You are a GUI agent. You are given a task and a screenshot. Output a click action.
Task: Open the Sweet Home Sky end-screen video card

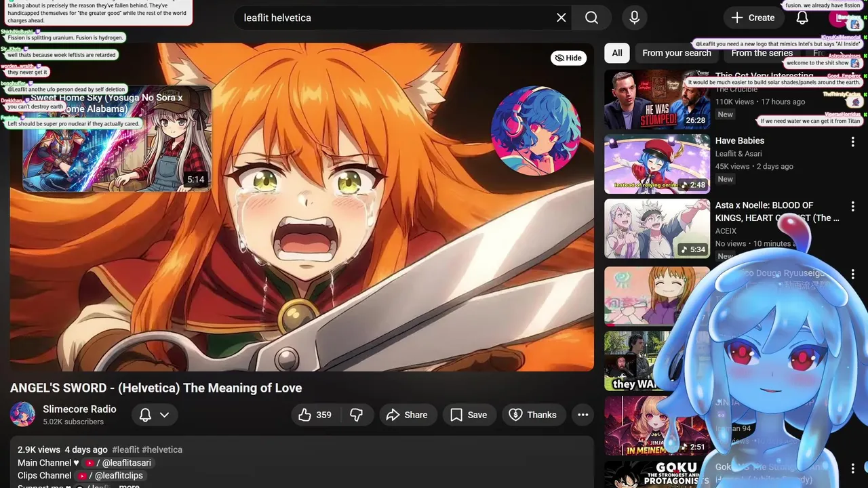coord(117,139)
